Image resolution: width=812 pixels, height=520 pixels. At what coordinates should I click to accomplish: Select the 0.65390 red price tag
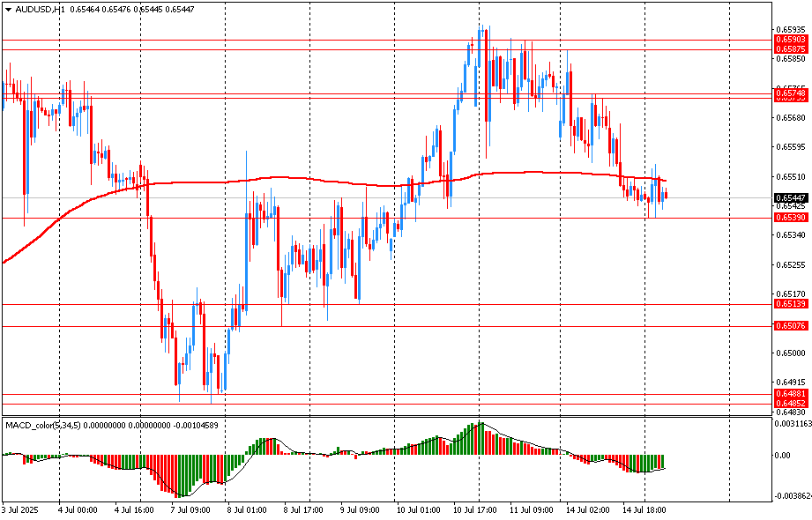[790, 218]
